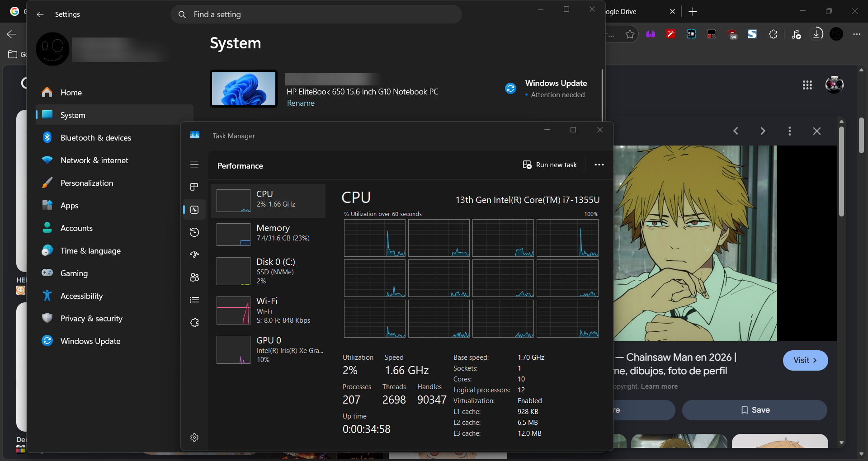The height and width of the screenshot is (461, 868).
Task: Select Wi-Fi in Performance list
Action: click(x=269, y=310)
